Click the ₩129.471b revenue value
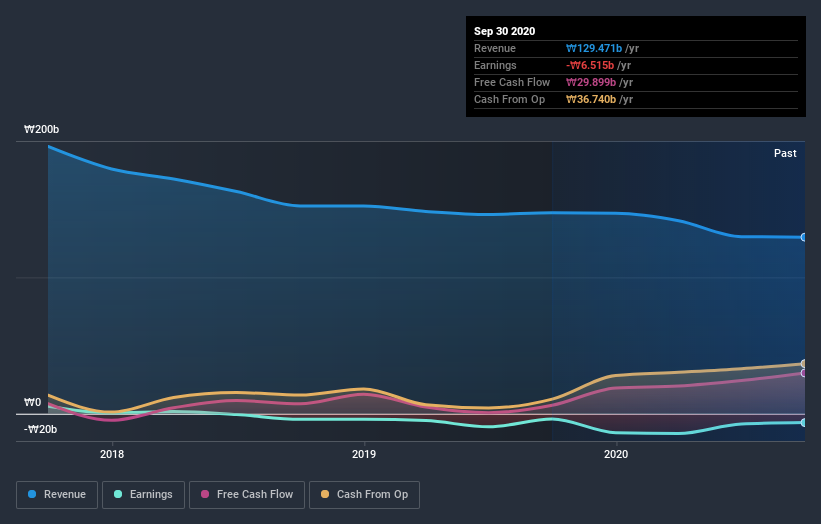Viewport: 821px width, 524px height. 594,48
